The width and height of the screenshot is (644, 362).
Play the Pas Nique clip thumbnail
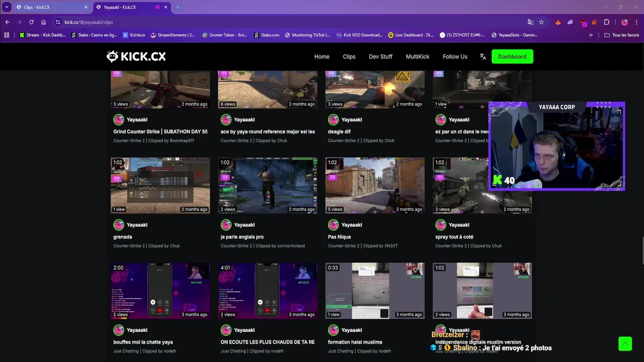point(375,186)
